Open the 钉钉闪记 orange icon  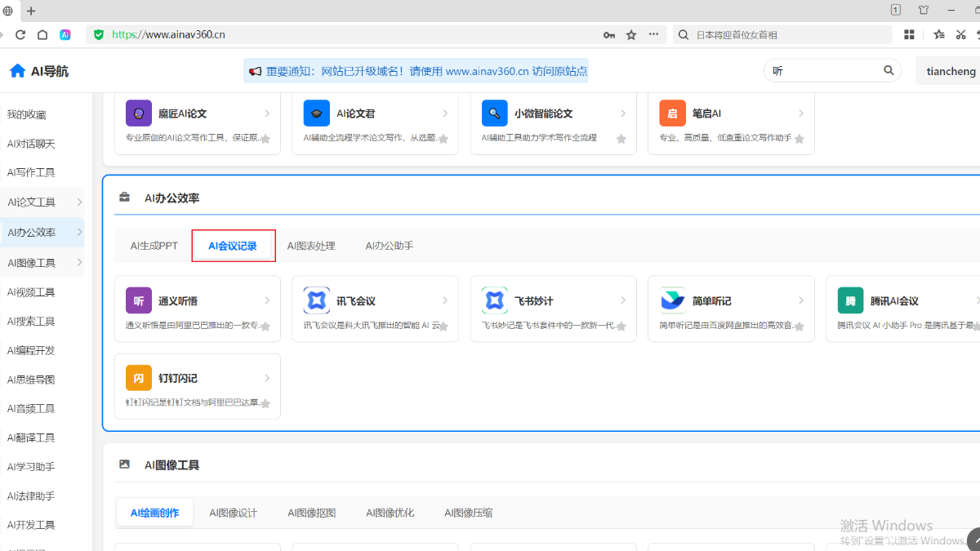tap(139, 378)
